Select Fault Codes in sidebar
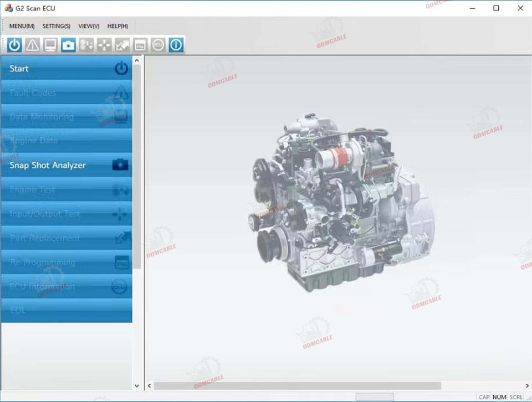The width and height of the screenshot is (532, 402). click(66, 92)
